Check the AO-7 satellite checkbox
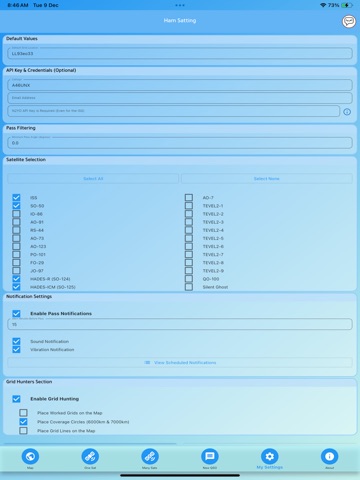The image size is (360, 480). tap(189, 197)
